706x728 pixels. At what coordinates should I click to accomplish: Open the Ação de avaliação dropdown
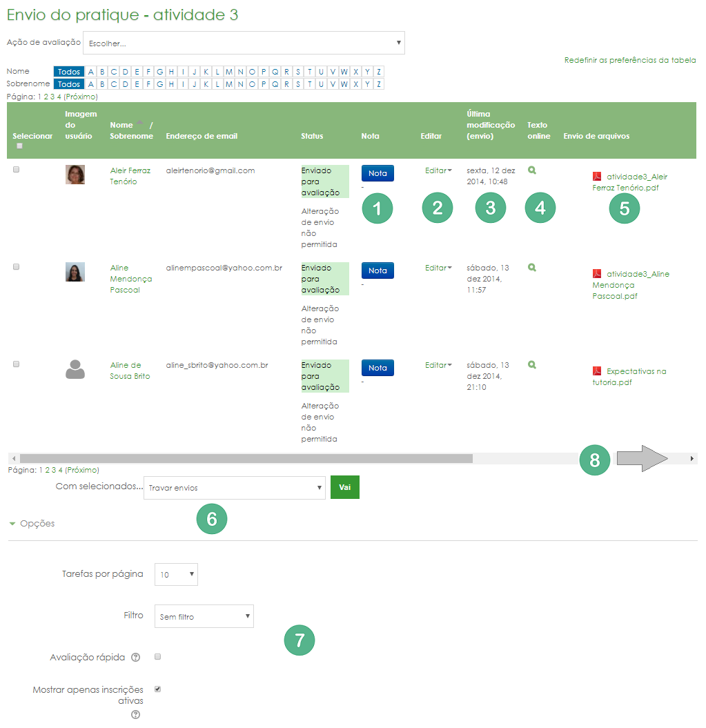(244, 43)
